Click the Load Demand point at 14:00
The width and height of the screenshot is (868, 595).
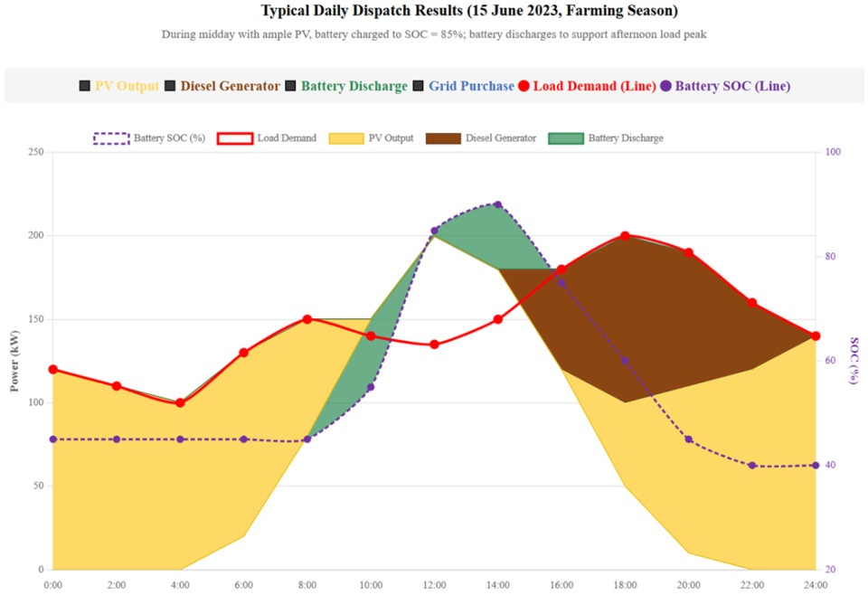[497, 319]
